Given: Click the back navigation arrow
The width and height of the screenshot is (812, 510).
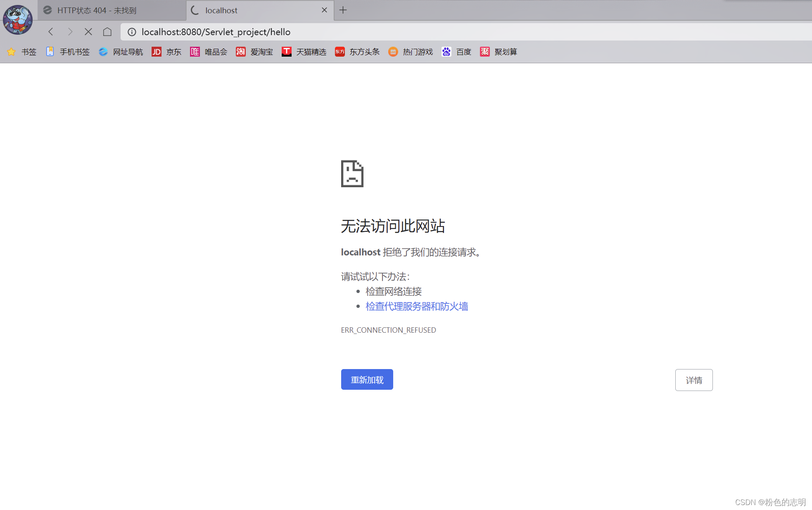Looking at the screenshot, I should coord(51,32).
